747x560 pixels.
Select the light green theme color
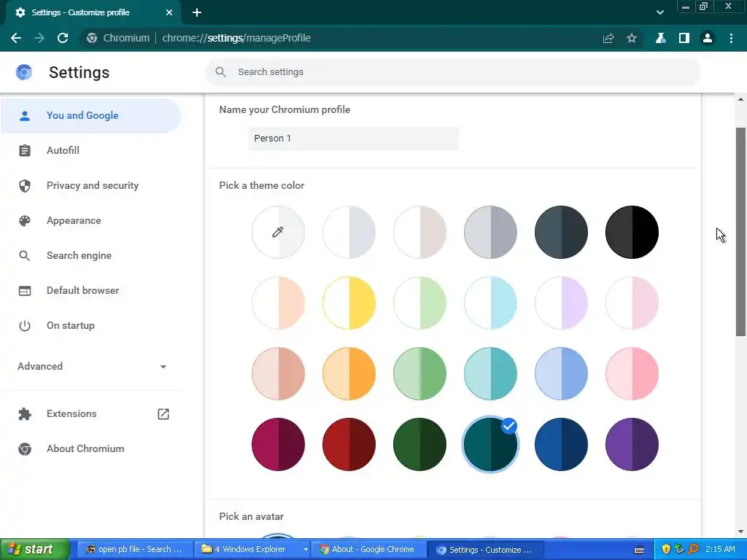[x=419, y=303]
